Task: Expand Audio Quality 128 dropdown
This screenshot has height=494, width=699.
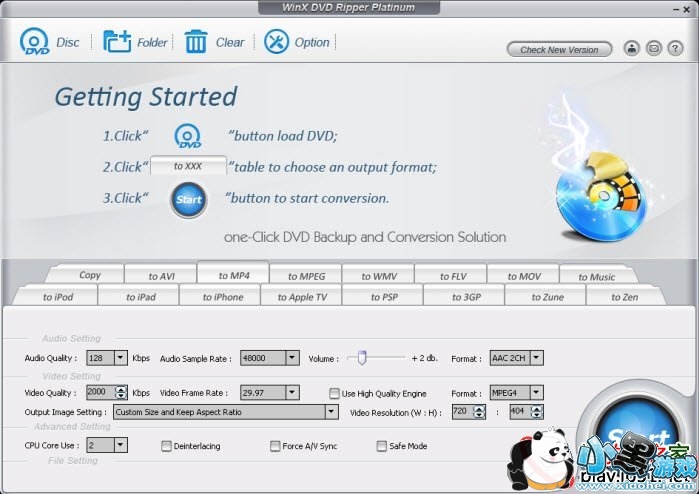Action: 120,358
